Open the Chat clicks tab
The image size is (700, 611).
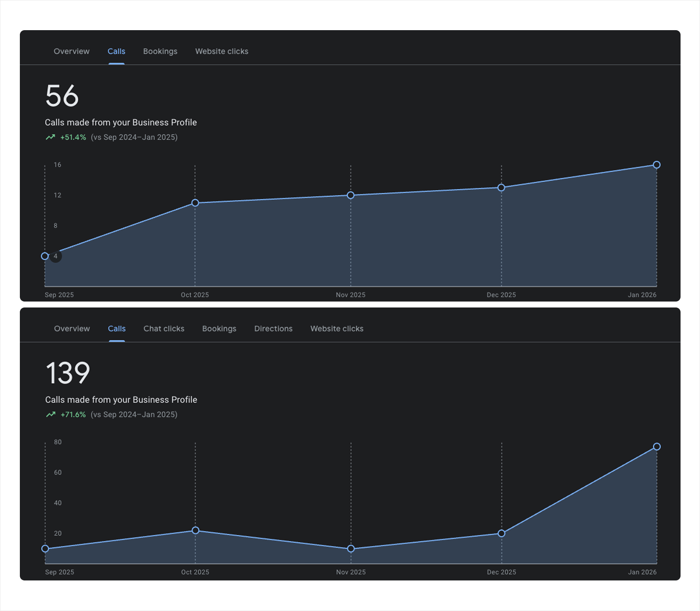point(164,329)
